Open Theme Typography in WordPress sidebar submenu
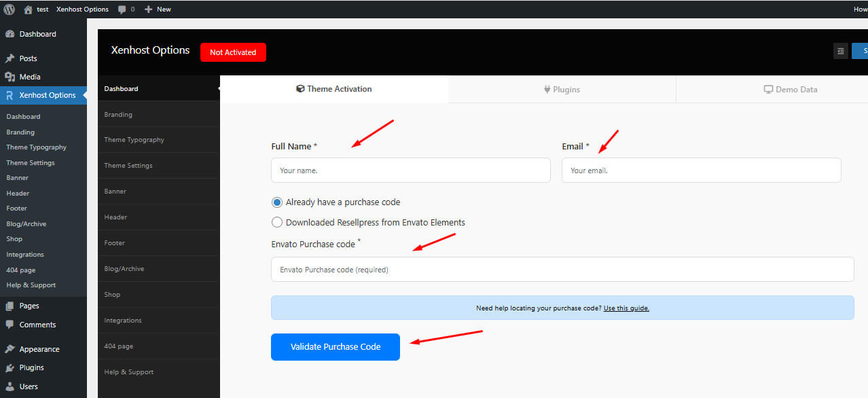The height and width of the screenshot is (398, 868). tap(37, 147)
